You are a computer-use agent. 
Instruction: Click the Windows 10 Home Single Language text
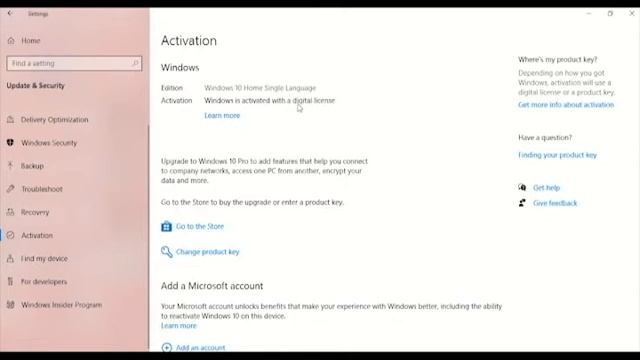(x=260, y=88)
